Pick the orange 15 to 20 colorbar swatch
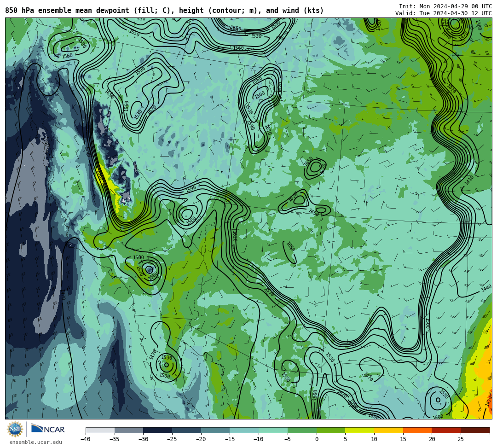497x448 pixels. [417, 430]
